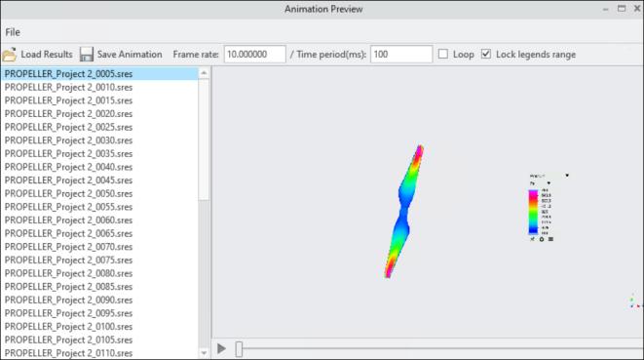644x360 pixels.
Task: Maximize the Animation Preview window
Action: tap(622, 9)
